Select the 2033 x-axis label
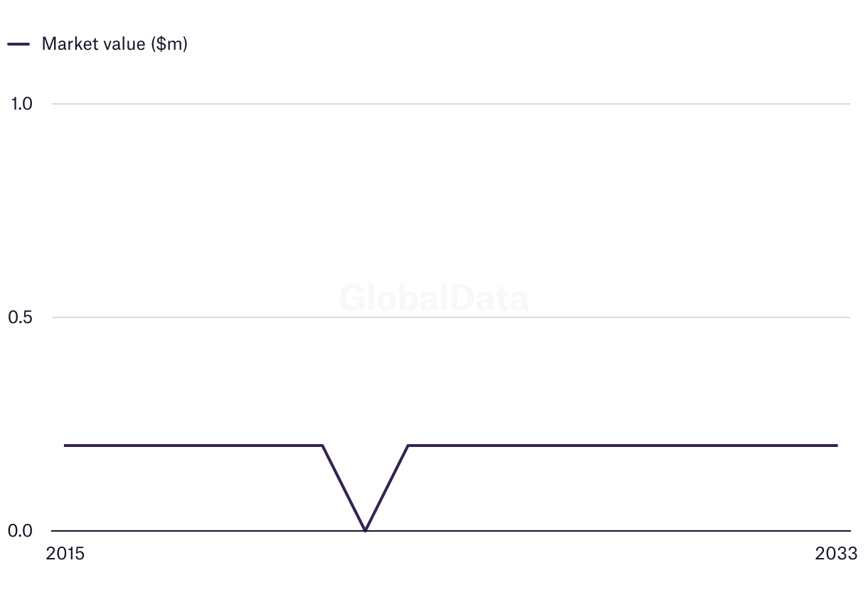The width and height of the screenshot is (868, 595). (x=837, y=554)
